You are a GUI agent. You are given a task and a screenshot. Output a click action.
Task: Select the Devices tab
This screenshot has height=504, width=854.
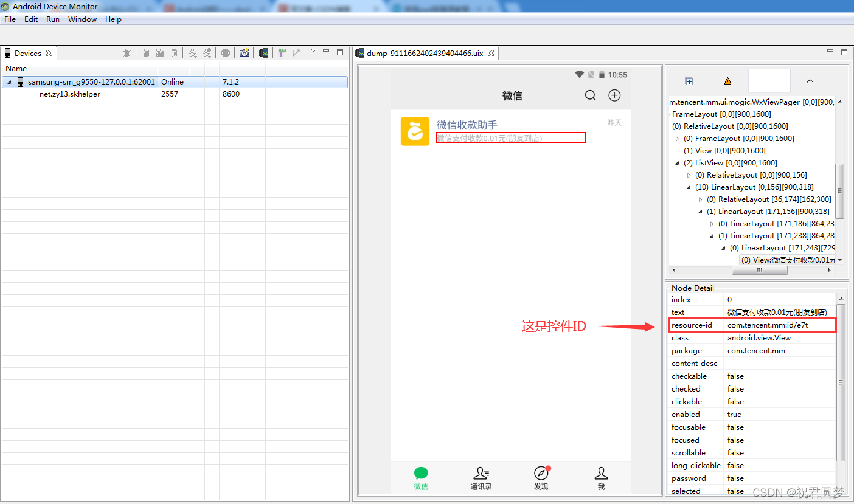tap(28, 53)
